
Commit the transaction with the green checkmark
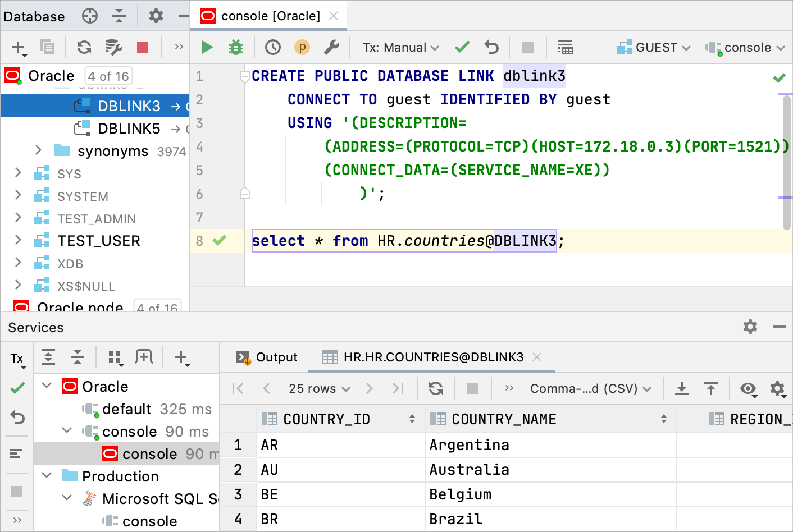pyautogui.click(x=462, y=48)
